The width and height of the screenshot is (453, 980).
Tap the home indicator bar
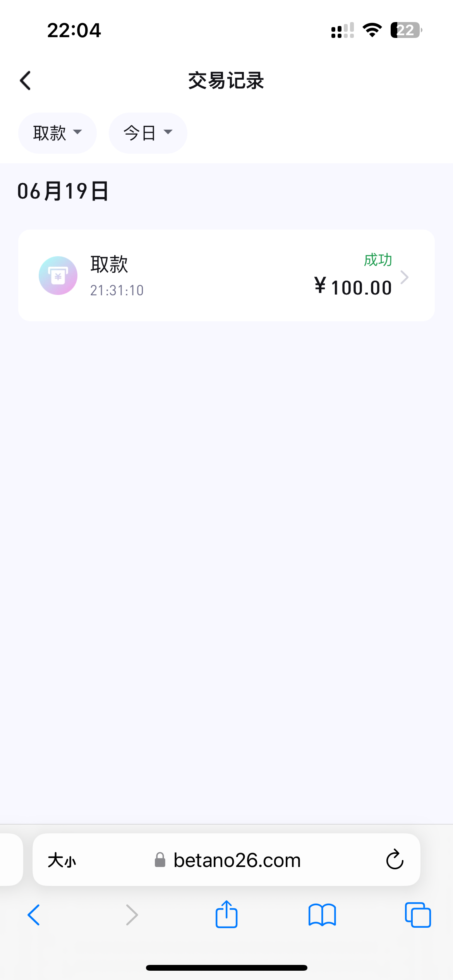click(226, 968)
